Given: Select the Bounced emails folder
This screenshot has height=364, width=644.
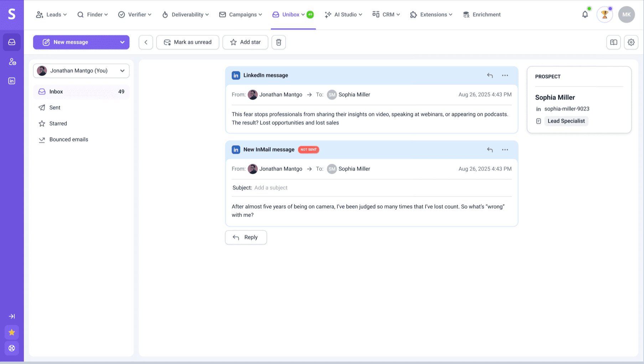Looking at the screenshot, I should click(x=68, y=140).
